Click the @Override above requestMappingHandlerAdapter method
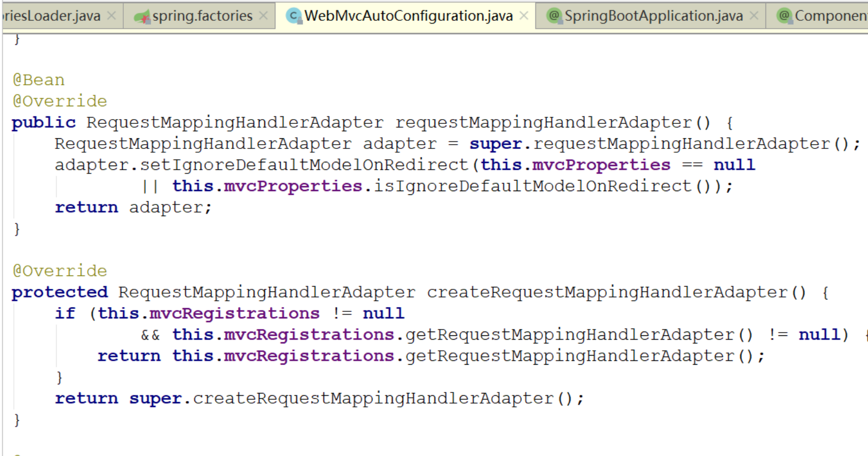 point(60,101)
